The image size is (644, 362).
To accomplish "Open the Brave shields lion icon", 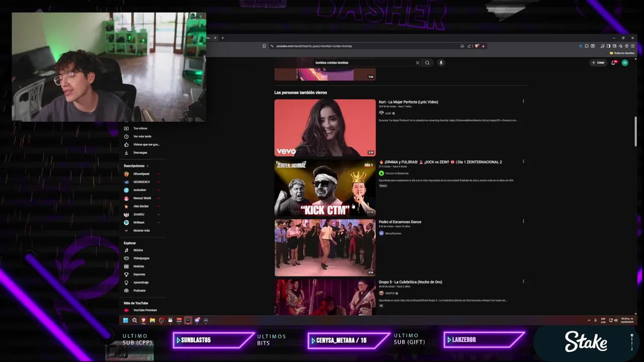I will (476, 46).
